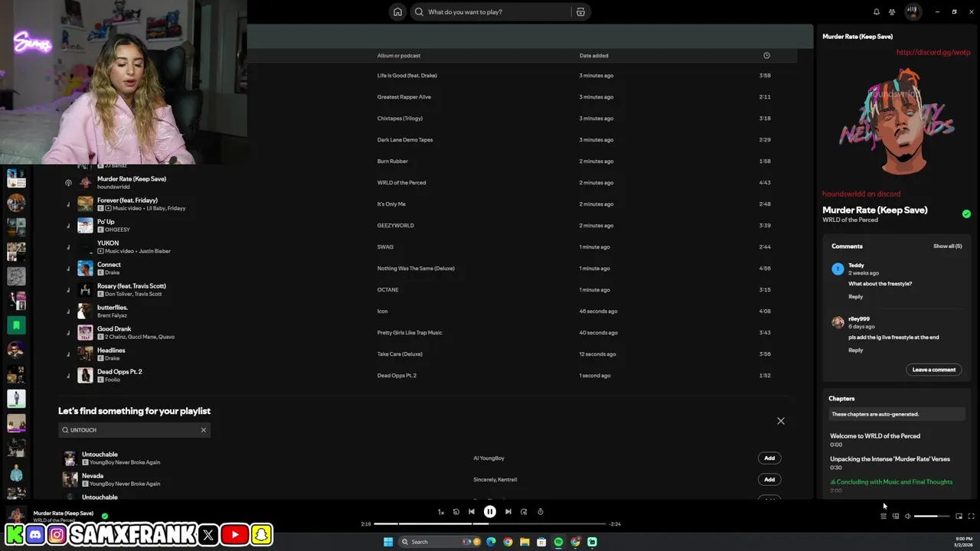Image resolution: width=980 pixels, height=551 pixels.
Task: Click Good Drank cover thumbnail
Action: point(85,333)
